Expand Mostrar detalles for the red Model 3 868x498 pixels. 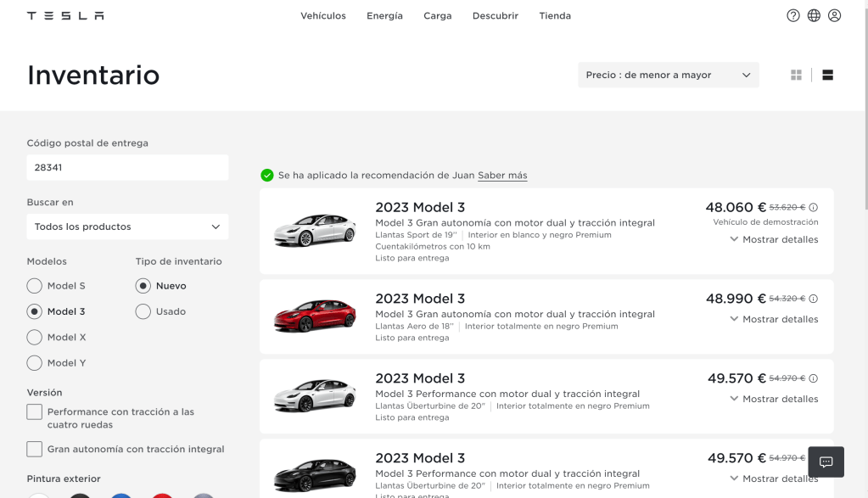coord(773,319)
